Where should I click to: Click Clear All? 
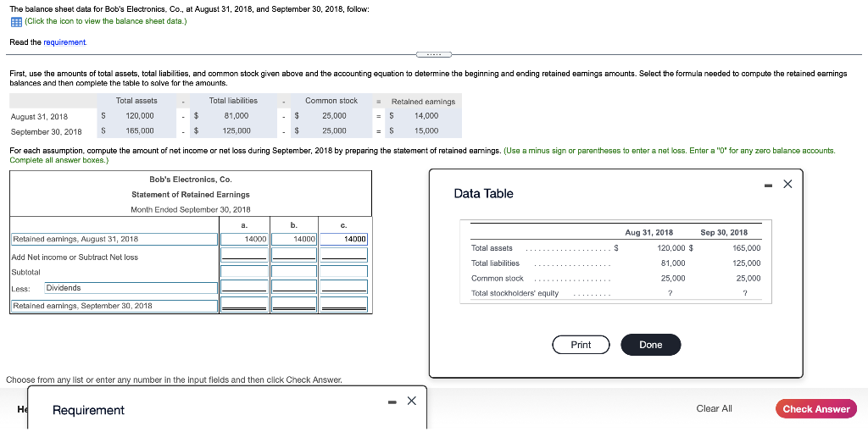(714, 409)
